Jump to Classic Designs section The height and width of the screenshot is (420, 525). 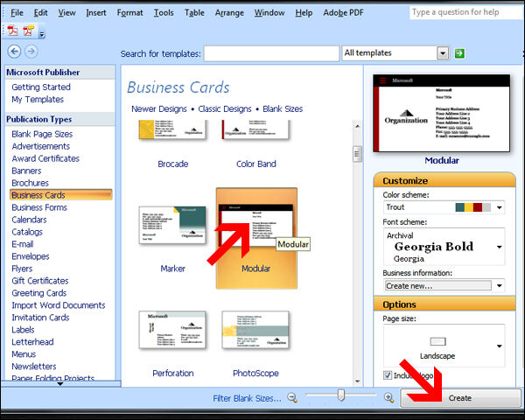pos(225,108)
